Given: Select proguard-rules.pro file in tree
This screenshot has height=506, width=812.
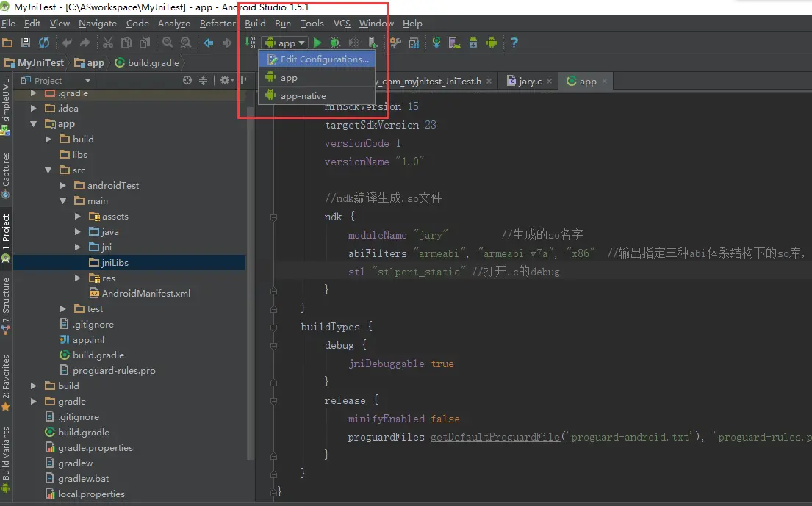Looking at the screenshot, I should click(x=108, y=370).
